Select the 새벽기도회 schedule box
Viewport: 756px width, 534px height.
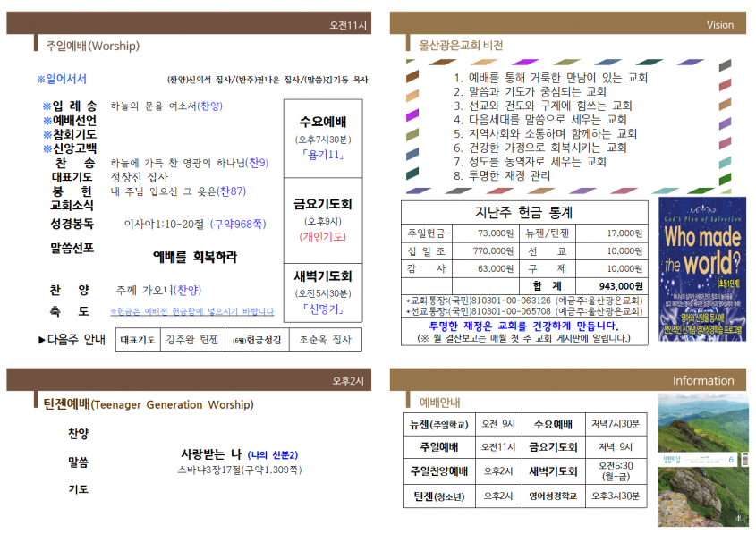[323, 292]
